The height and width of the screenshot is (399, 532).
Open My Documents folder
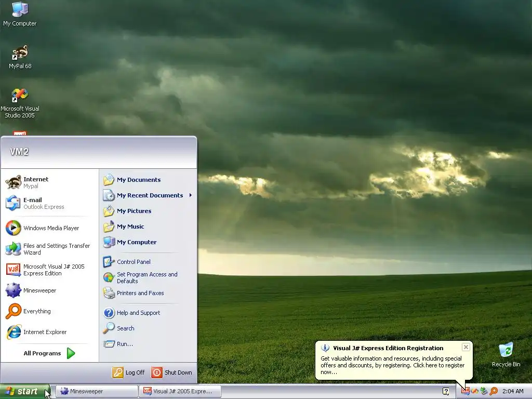click(148, 180)
